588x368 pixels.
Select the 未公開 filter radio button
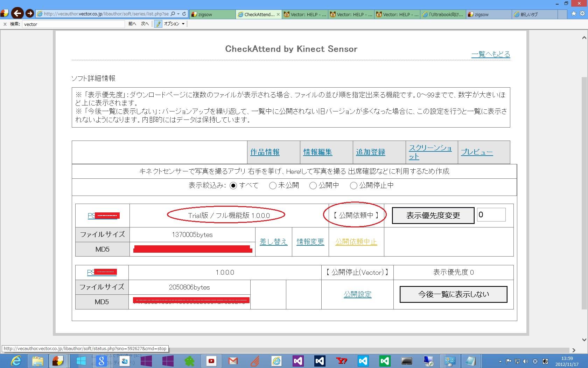272,186
